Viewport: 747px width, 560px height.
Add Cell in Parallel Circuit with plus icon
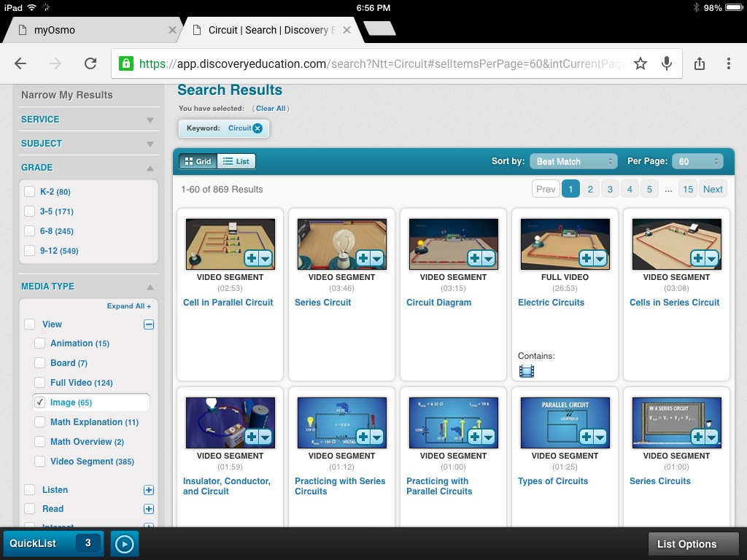(x=252, y=259)
